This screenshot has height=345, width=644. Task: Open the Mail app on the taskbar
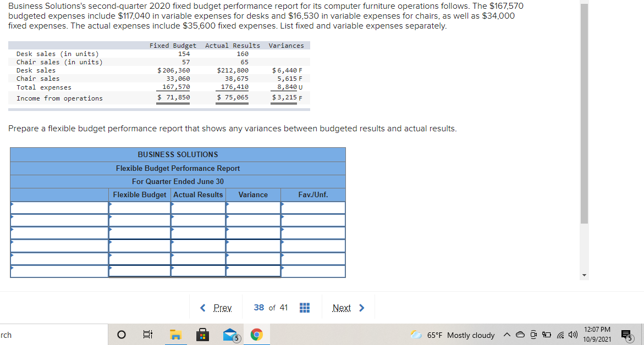pos(230,335)
